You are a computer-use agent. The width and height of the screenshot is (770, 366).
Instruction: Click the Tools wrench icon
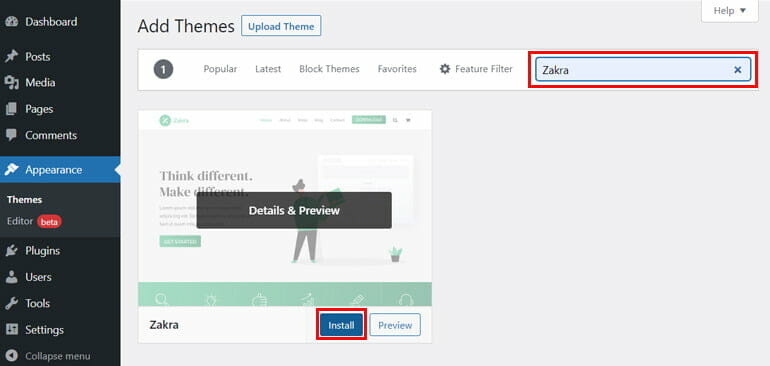click(11, 303)
